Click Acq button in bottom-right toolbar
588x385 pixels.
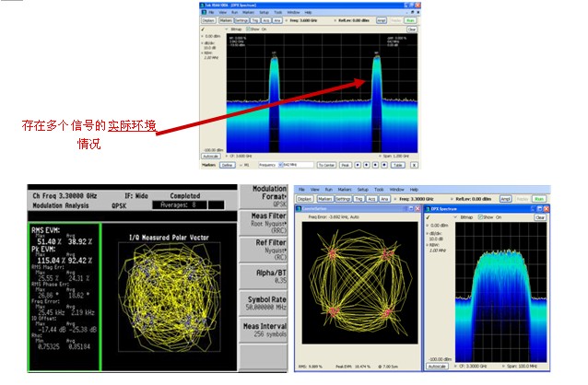click(x=372, y=199)
